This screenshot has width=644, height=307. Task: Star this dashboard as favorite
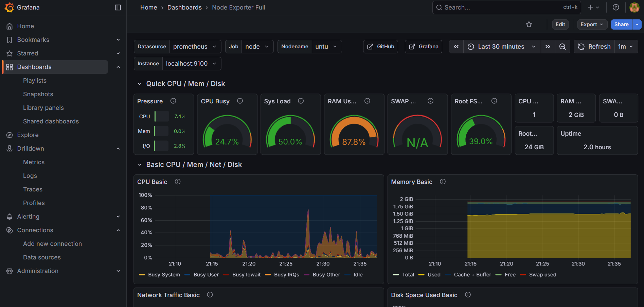[x=529, y=24]
